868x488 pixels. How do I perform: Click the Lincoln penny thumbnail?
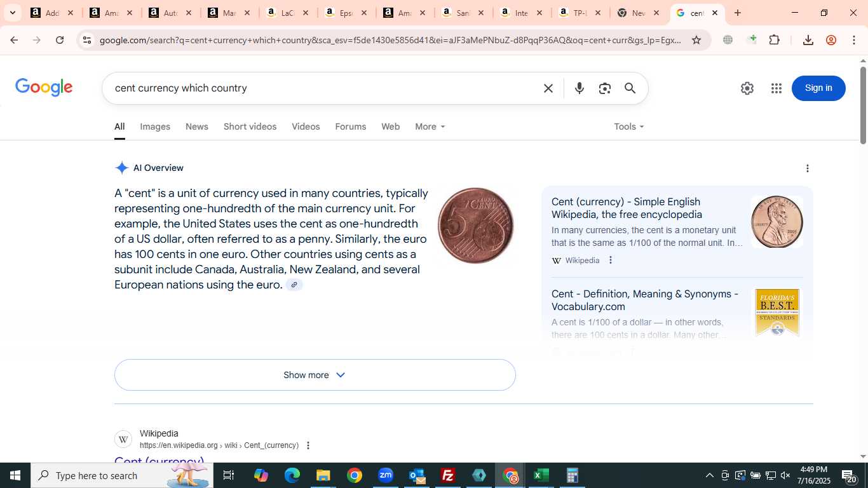tap(777, 222)
